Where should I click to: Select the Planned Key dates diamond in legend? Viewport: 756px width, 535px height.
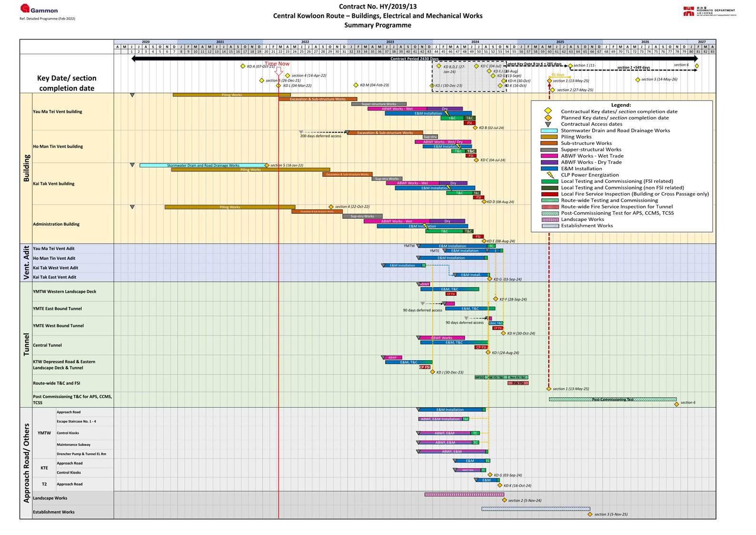(548, 118)
